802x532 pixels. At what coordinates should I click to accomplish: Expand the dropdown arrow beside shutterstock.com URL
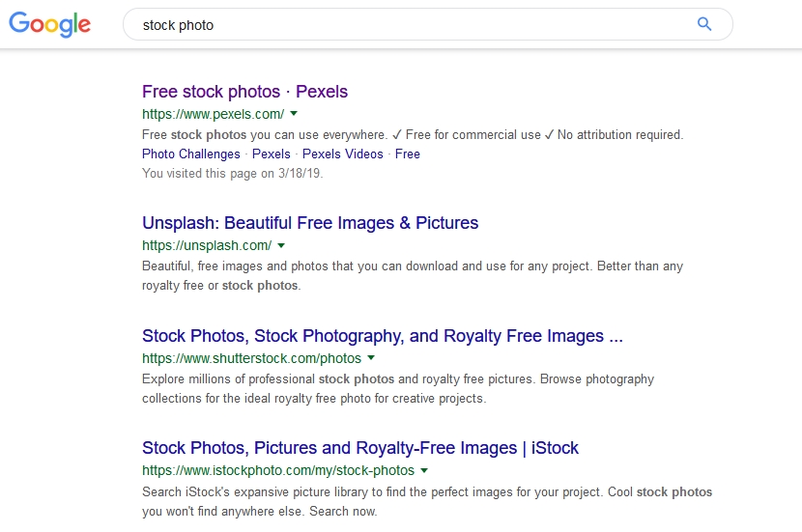[x=371, y=358]
